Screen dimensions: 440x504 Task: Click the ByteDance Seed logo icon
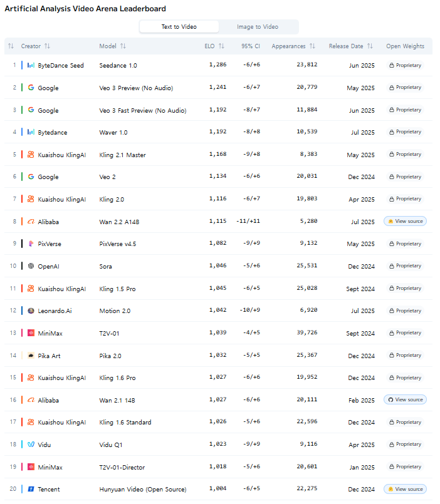point(31,65)
